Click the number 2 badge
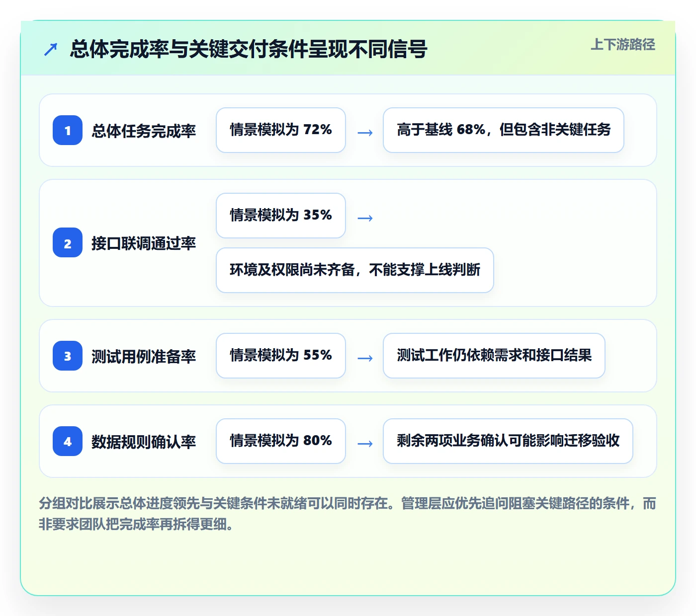Image resolution: width=696 pixels, height=616 pixels. click(68, 242)
